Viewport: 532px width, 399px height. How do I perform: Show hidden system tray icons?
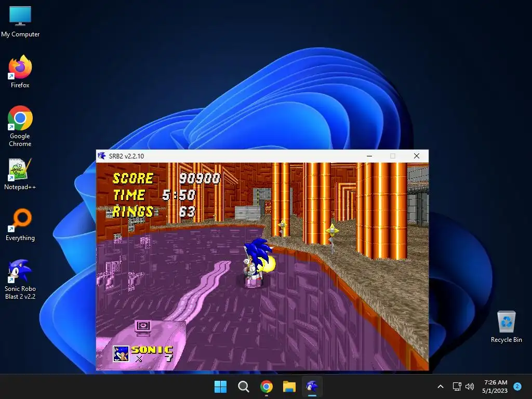[x=441, y=387]
